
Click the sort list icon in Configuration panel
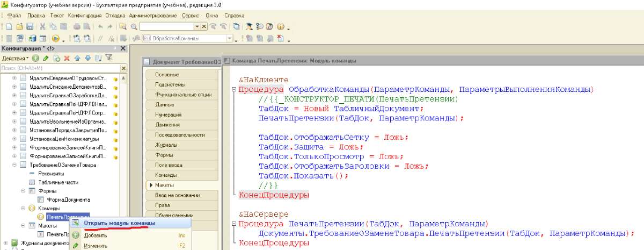98,58
